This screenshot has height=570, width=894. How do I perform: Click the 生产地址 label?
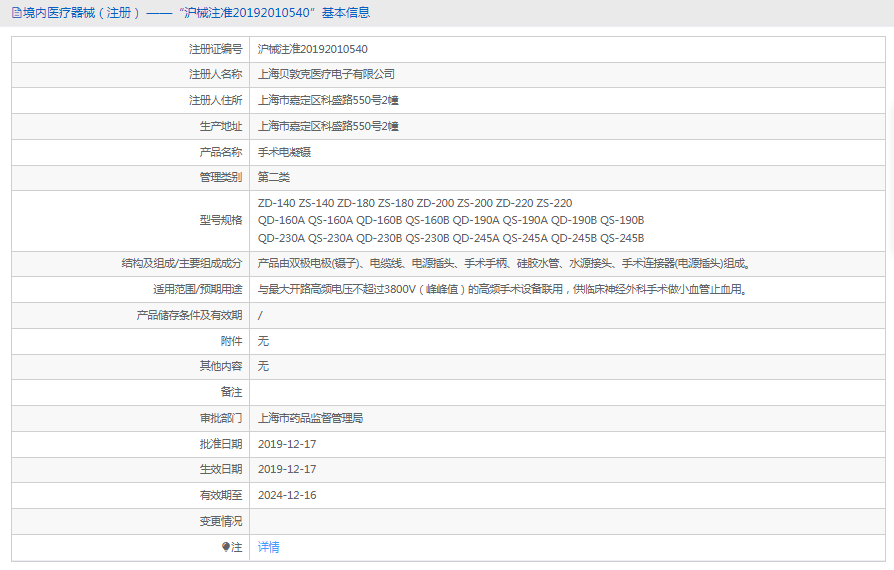coord(221,127)
